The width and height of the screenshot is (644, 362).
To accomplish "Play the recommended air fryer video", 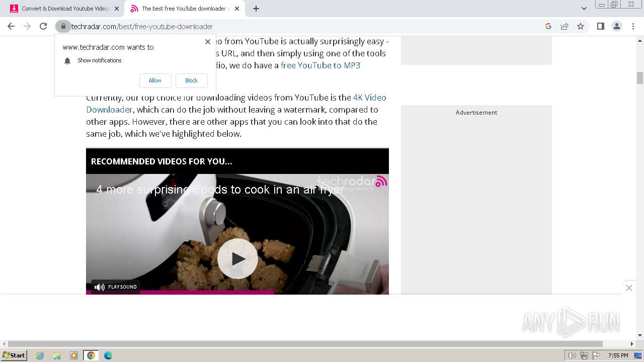I will click(x=237, y=258).
